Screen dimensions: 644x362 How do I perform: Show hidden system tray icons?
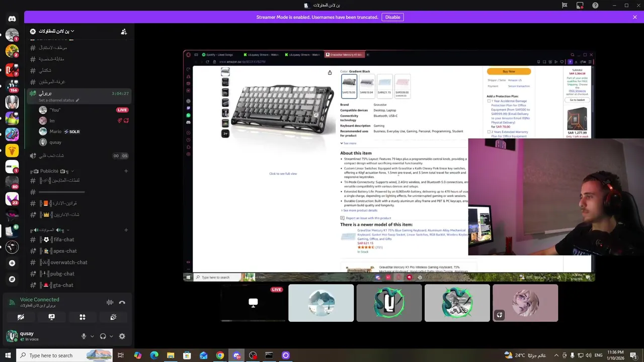pyautogui.click(x=556, y=355)
